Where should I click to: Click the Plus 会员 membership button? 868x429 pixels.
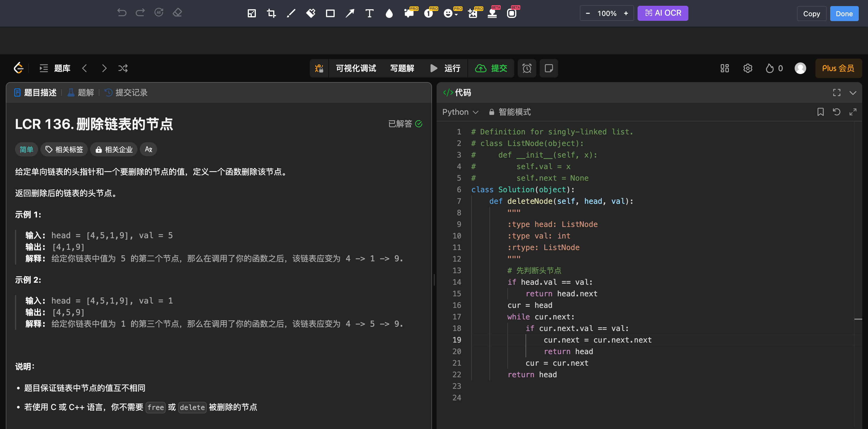coord(838,68)
